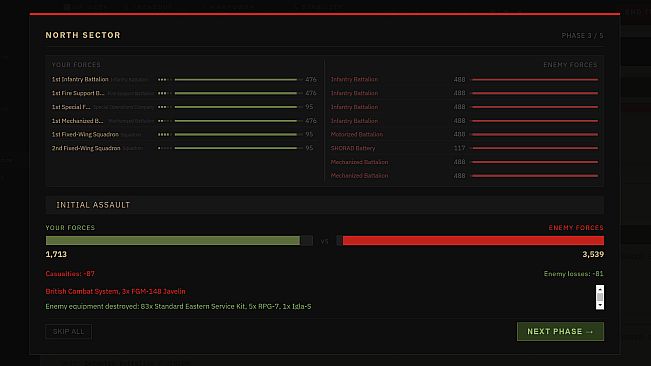Click experience dots of 1st Fire Support unit

(164, 93)
